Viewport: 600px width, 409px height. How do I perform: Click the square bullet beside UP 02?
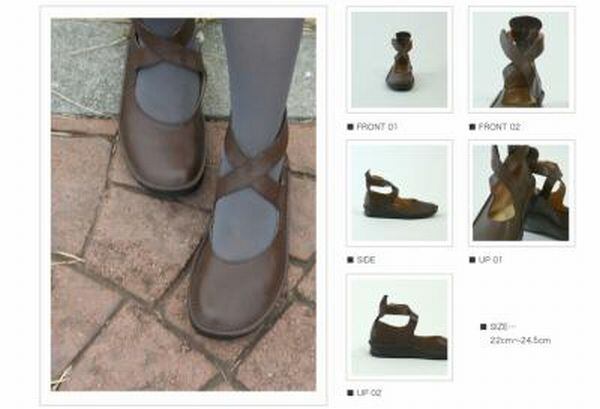350,393
